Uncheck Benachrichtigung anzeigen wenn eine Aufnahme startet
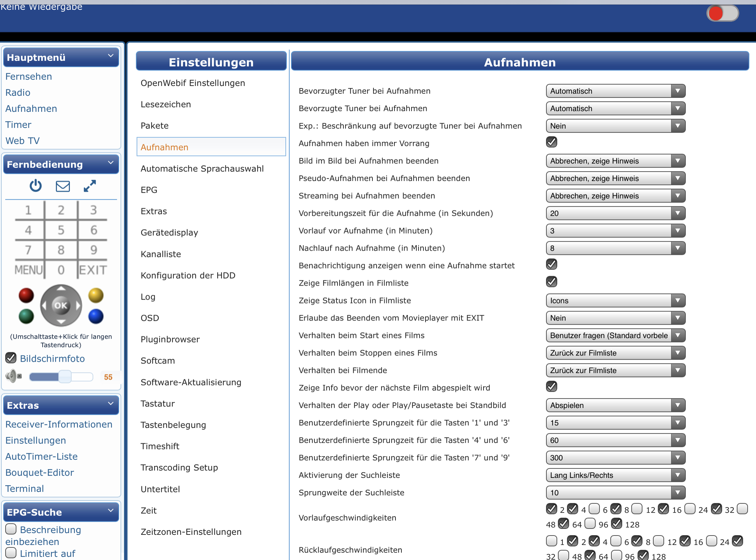The width and height of the screenshot is (756, 560). (x=552, y=264)
